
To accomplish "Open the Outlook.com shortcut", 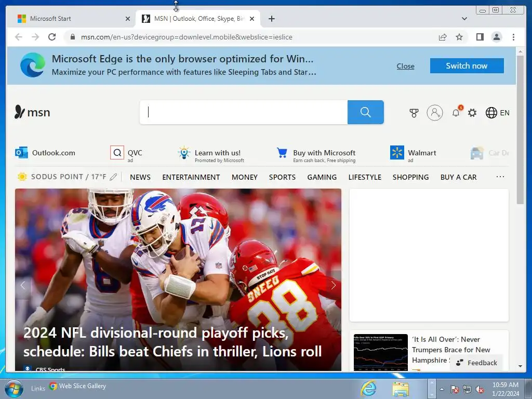I will click(45, 153).
